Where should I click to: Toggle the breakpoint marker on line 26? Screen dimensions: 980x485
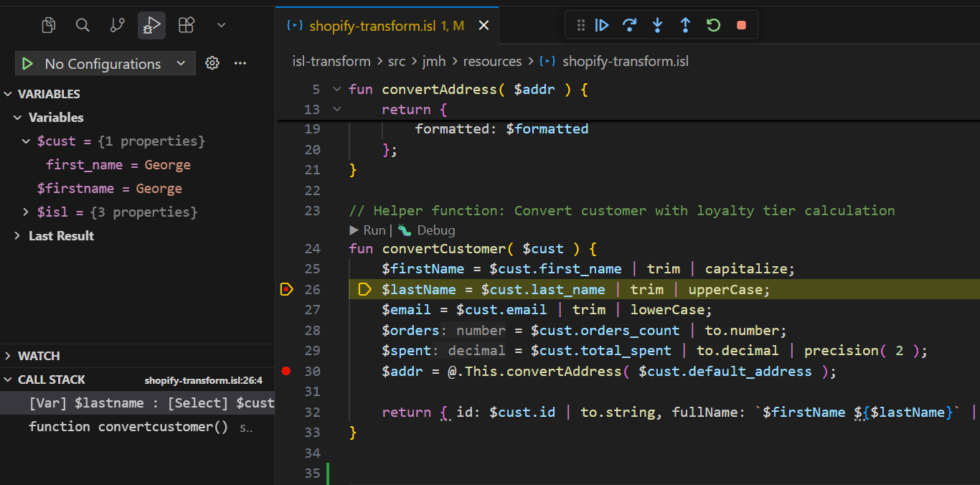coord(286,289)
